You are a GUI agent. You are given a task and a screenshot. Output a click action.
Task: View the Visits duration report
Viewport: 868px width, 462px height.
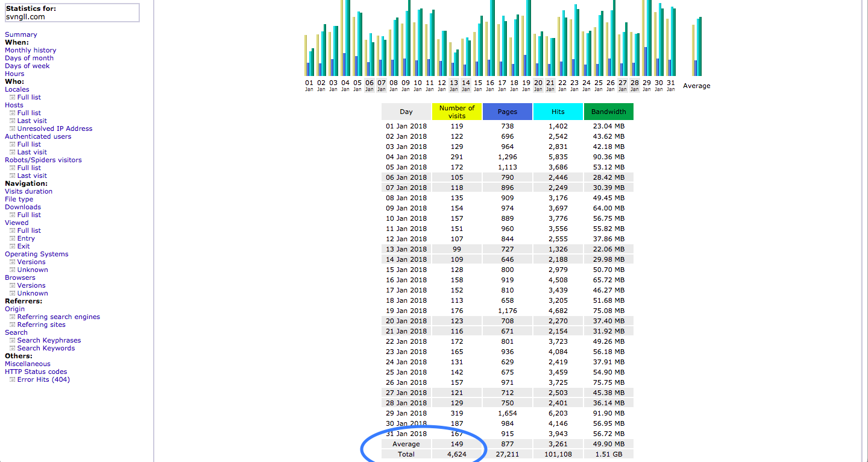coord(29,191)
